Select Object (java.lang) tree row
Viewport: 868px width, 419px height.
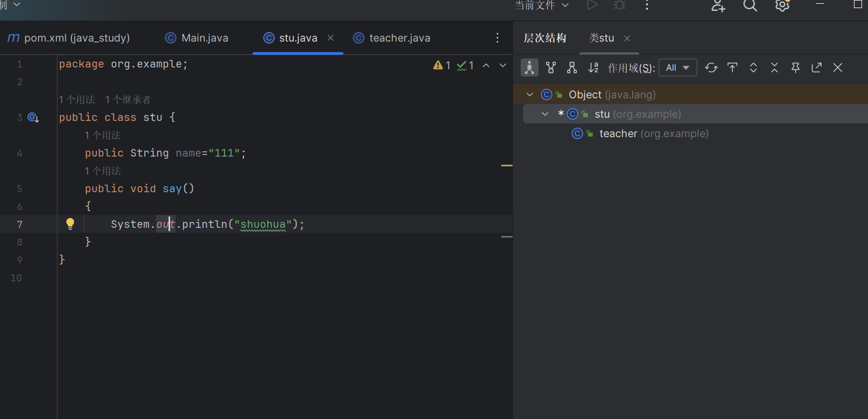[691, 94]
